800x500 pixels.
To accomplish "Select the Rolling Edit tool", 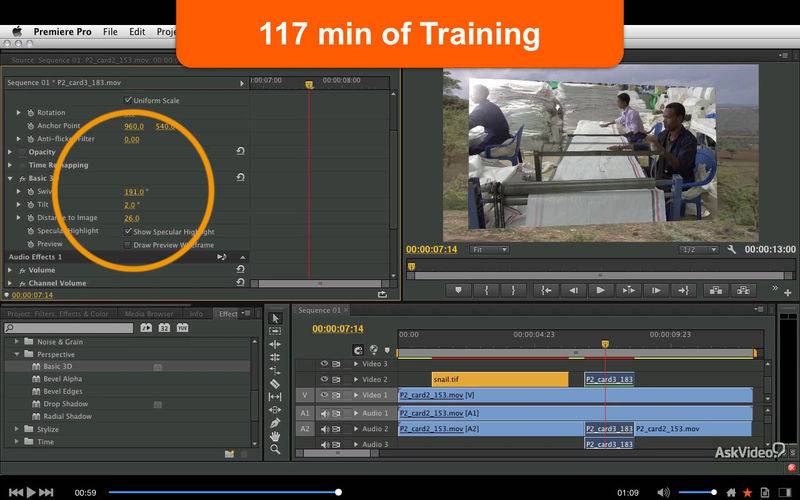I will tap(276, 357).
